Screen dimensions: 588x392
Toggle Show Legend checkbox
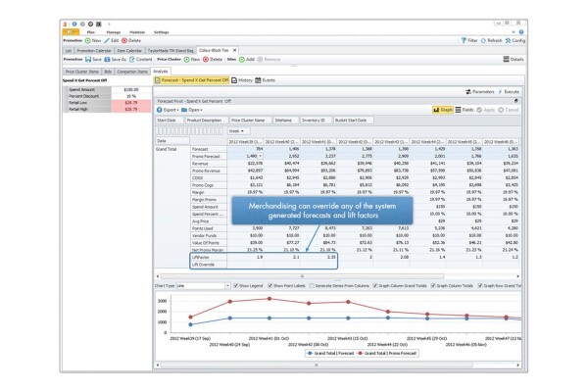pyautogui.click(x=236, y=286)
